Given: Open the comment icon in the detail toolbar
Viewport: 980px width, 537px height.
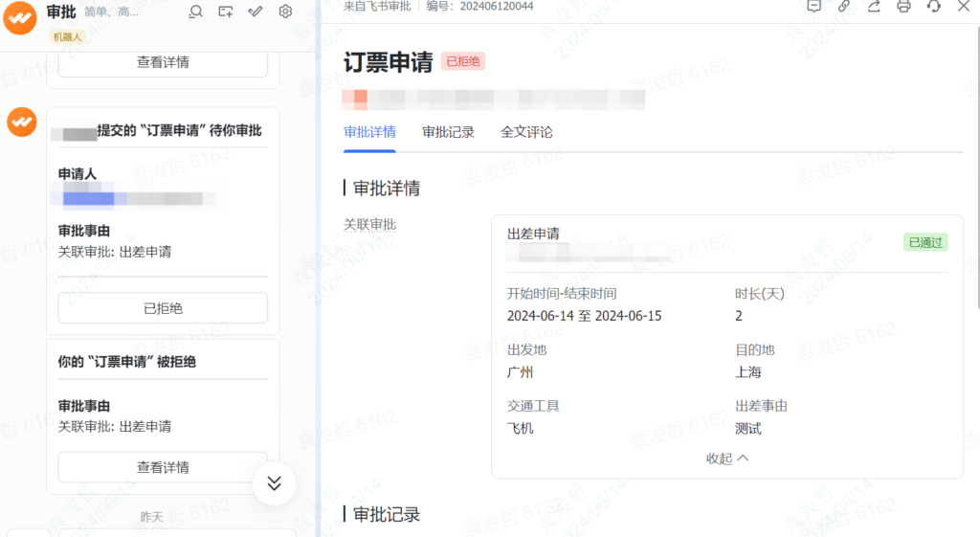Looking at the screenshot, I should click(813, 7).
